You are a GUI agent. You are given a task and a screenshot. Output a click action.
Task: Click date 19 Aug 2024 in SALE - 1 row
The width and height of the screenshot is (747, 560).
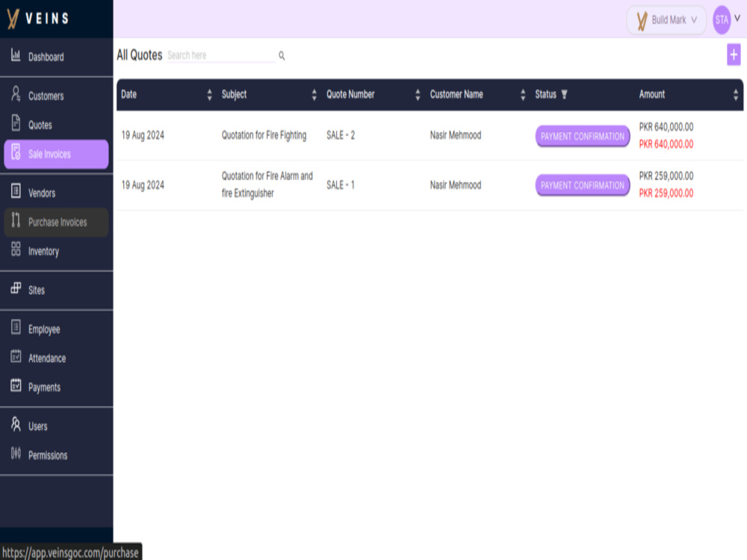pos(143,184)
